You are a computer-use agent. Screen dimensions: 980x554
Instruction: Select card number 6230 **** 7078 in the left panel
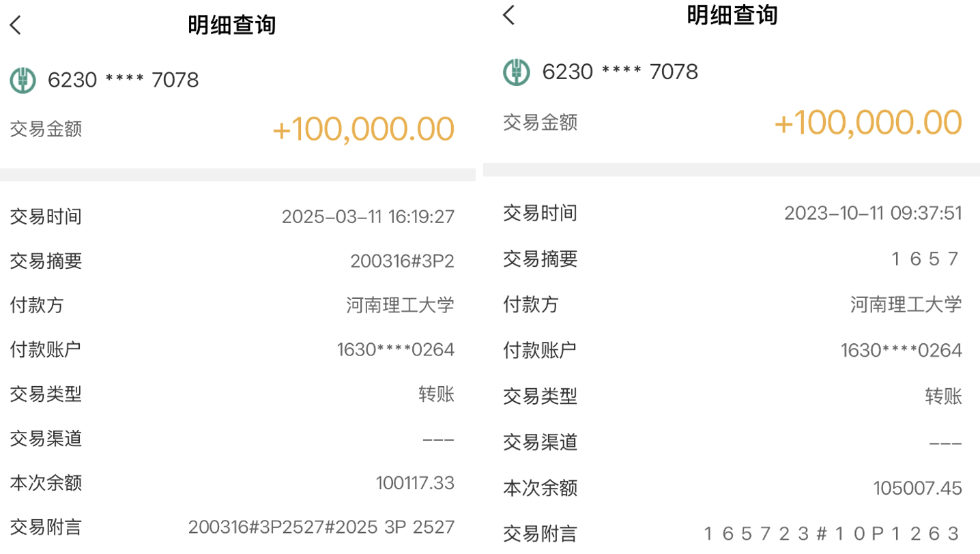tap(123, 81)
